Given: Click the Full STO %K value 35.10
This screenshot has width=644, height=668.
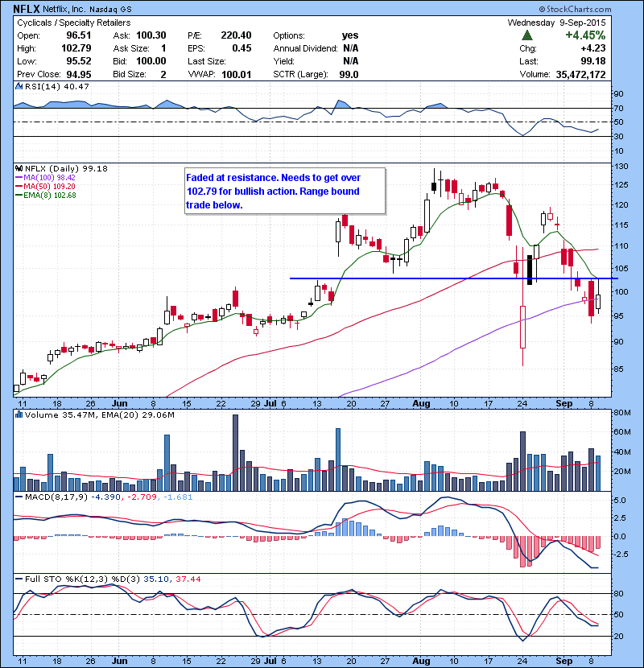Looking at the screenshot, I should [155, 579].
